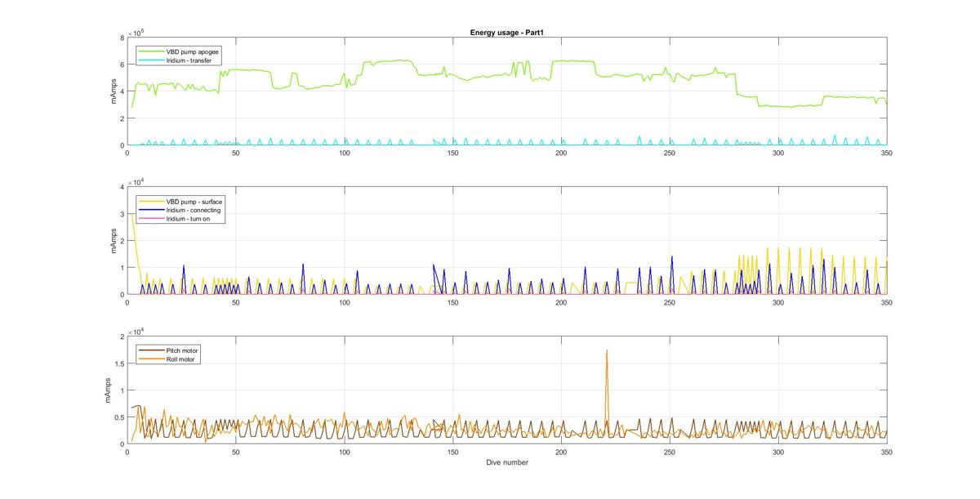This screenshot has width=980, height=499.
Task: Select the 'Dive number' x-axis label
Action: pos(506,462)
